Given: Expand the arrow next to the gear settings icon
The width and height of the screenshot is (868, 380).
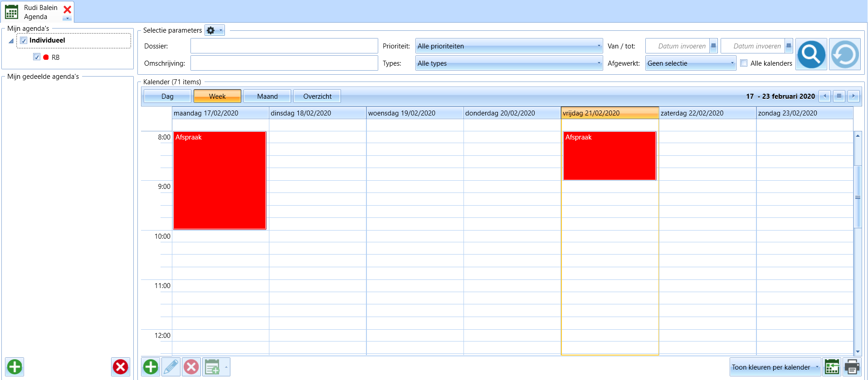Looking at the screenshot, I should pyautogui.click(x=221, y=30).
